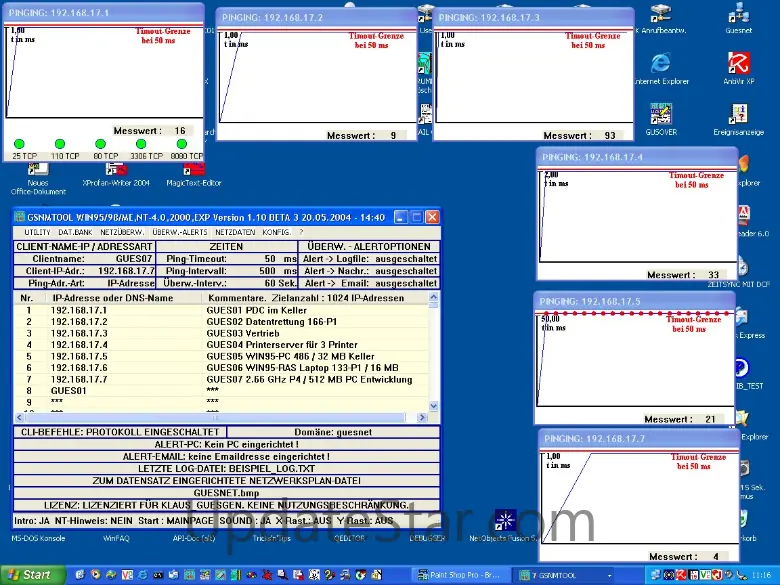Open the KONFIG. menu
780x585 pixels.
tap(276, 232)
